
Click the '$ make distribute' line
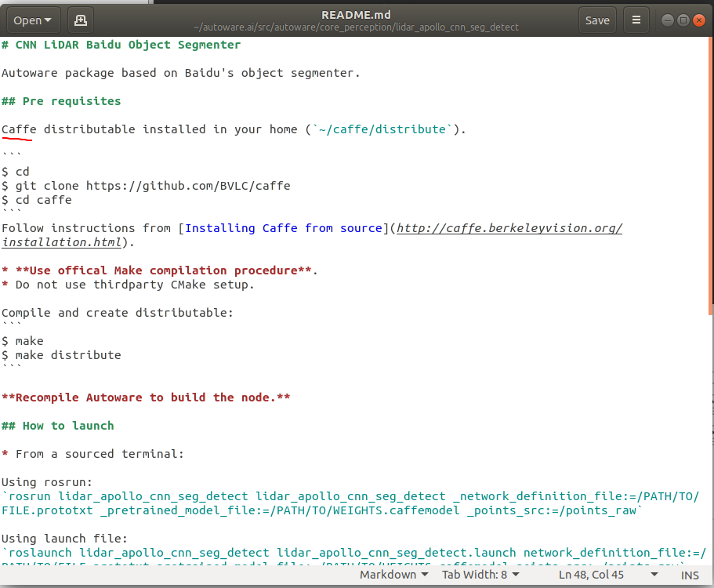(x=61, y=355)
